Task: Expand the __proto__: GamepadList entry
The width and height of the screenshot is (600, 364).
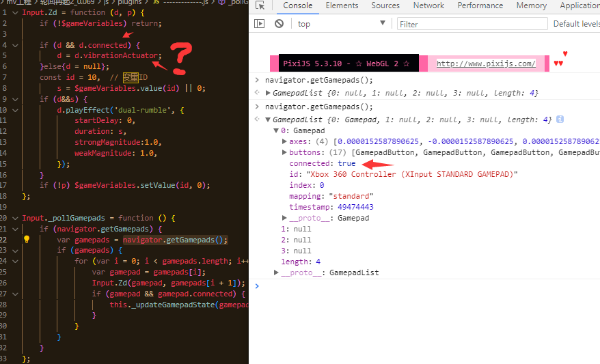Action: 276,272
